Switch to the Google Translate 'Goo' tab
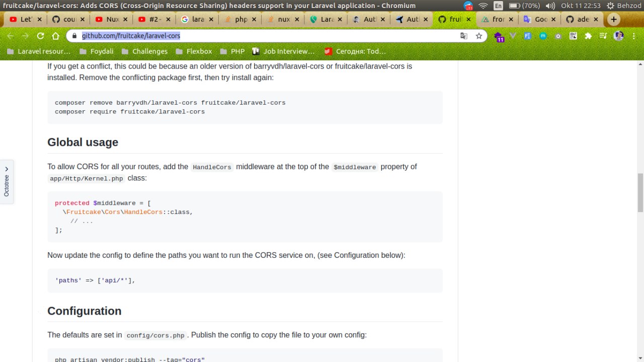The width and height of the screenshot is (644, 362). click(541, 20)
